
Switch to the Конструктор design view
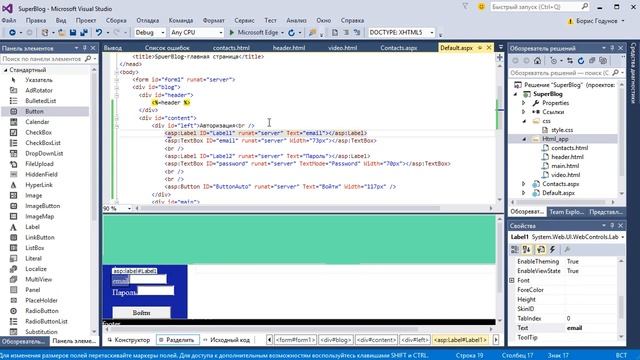[129, 340]
